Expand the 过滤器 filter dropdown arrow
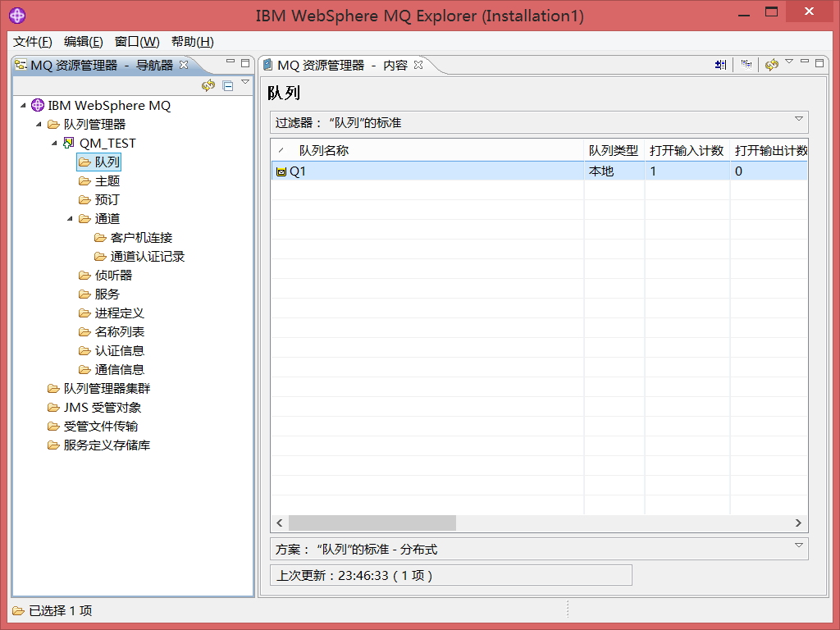 point(798,119)
